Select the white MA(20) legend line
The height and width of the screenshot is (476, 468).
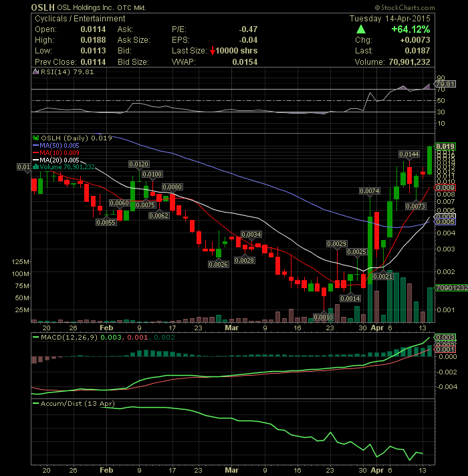pos(36,160)
